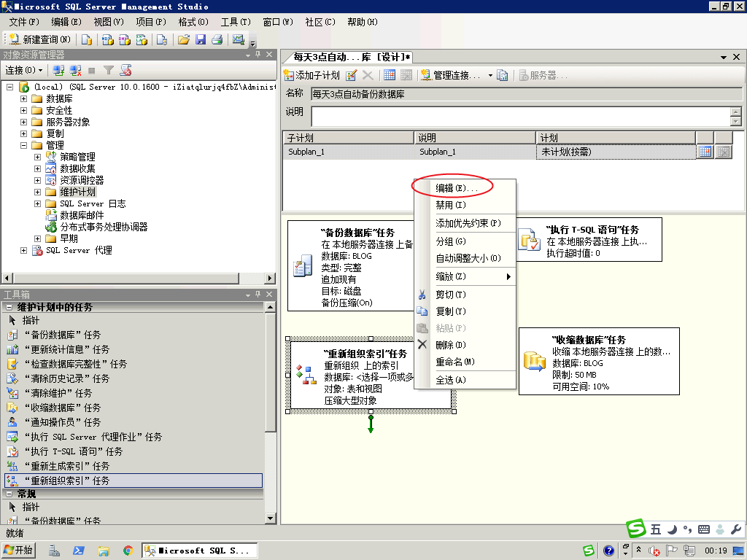Viewport: 747px width, 560px height.
Task: Expand the 维护计划 tree node
Action: (37, 192)
